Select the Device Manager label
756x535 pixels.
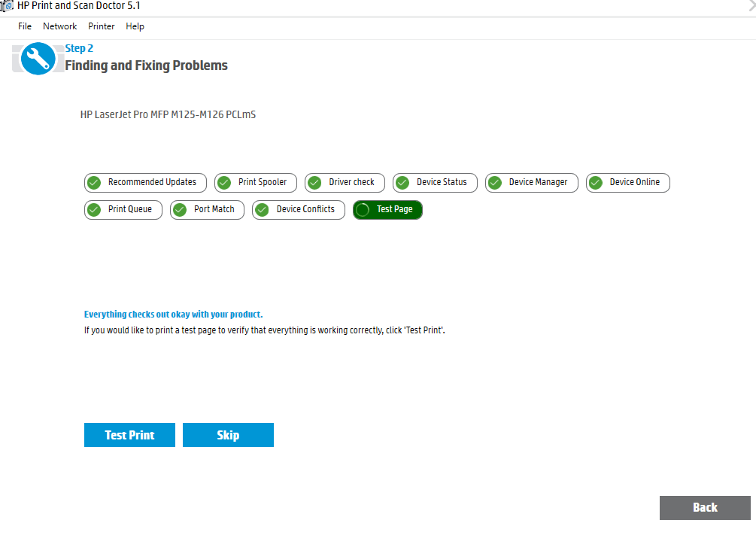[538, 182]
